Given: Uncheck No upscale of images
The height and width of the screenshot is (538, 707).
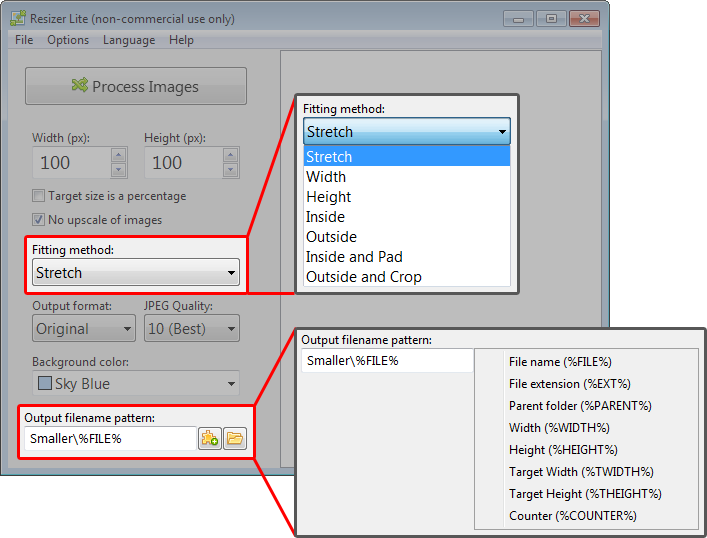Looking at the screenshot, I should click(39, 220).
